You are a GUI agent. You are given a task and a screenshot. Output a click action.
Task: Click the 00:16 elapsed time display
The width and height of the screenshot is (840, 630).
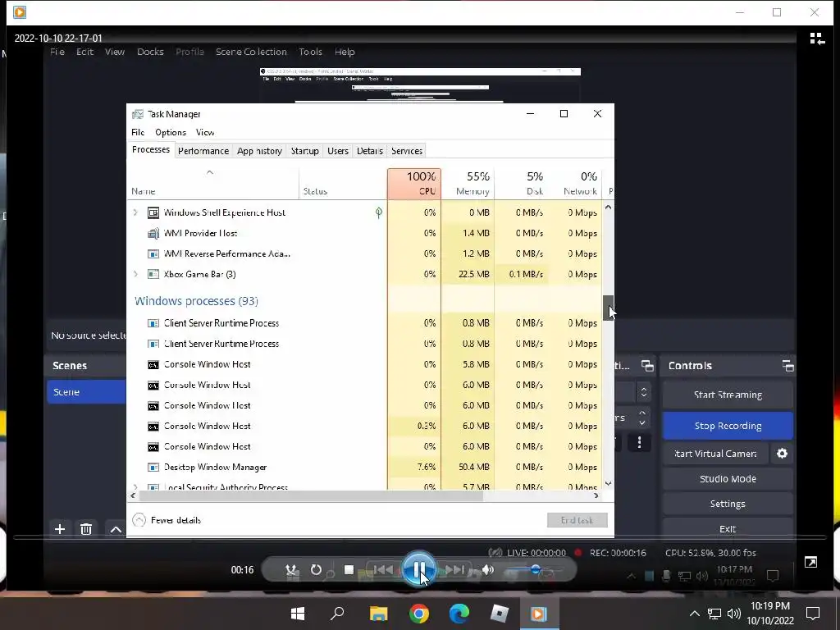pyautogui.click(x=242, y=570)
